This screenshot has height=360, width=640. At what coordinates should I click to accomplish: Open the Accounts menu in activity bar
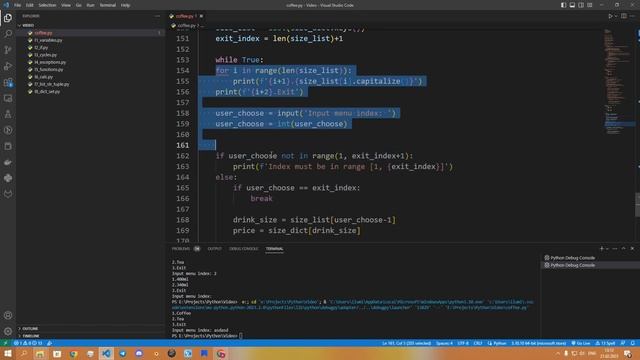(8, 315)
